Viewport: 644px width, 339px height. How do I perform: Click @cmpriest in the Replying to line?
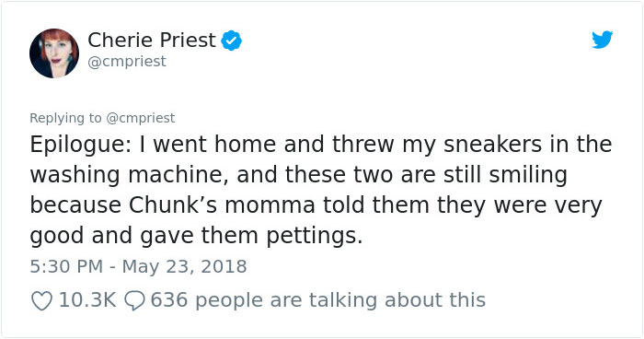tap(141, 118)
